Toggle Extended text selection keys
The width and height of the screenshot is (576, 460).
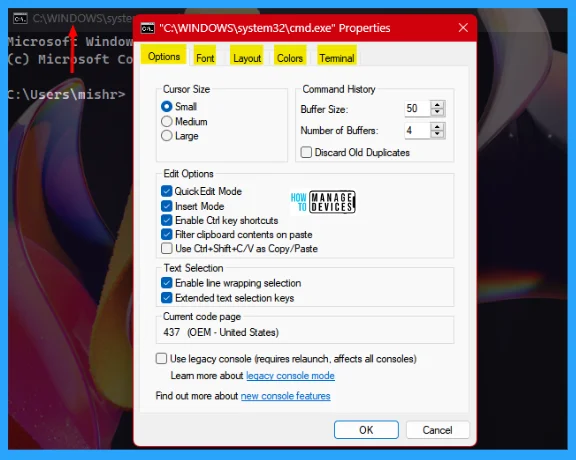coord(166,298)
